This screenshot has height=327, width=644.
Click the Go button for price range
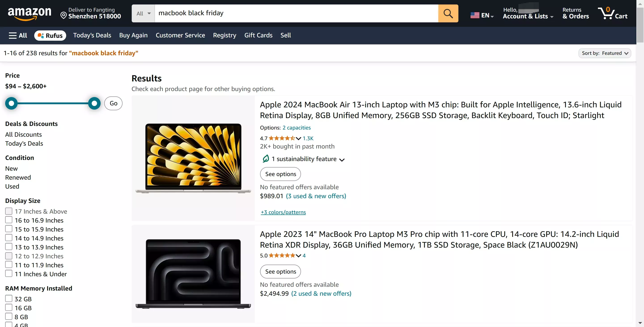[x=113, y=103]
